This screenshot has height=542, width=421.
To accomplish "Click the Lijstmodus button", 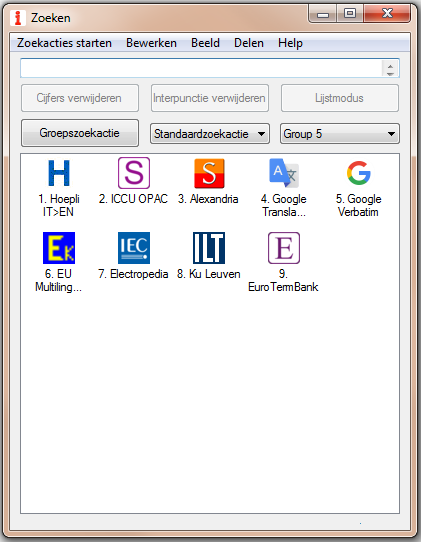I will (340, 98).
